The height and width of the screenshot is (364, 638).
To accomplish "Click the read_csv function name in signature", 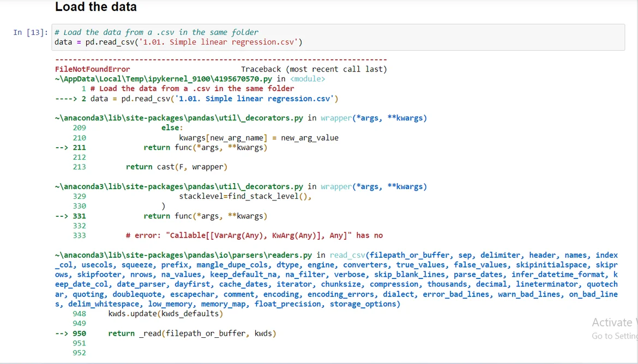I will pyautogui.click(x=348, y=255).
